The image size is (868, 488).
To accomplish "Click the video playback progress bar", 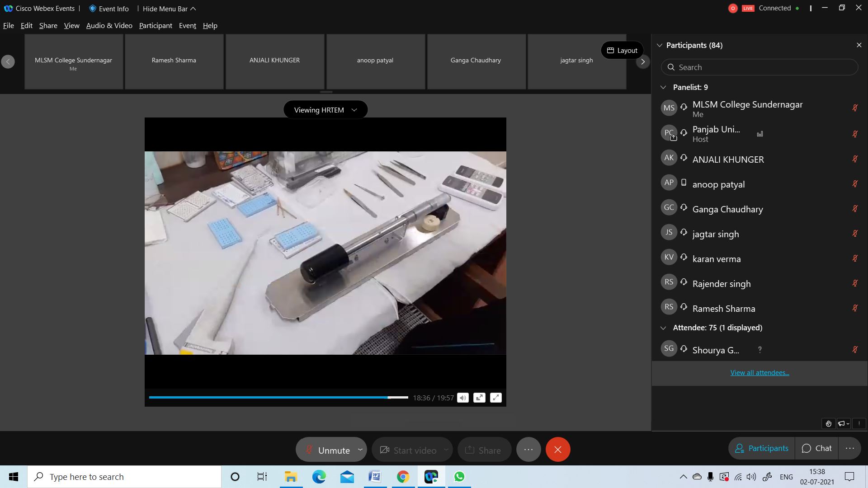I will [278, 398].
